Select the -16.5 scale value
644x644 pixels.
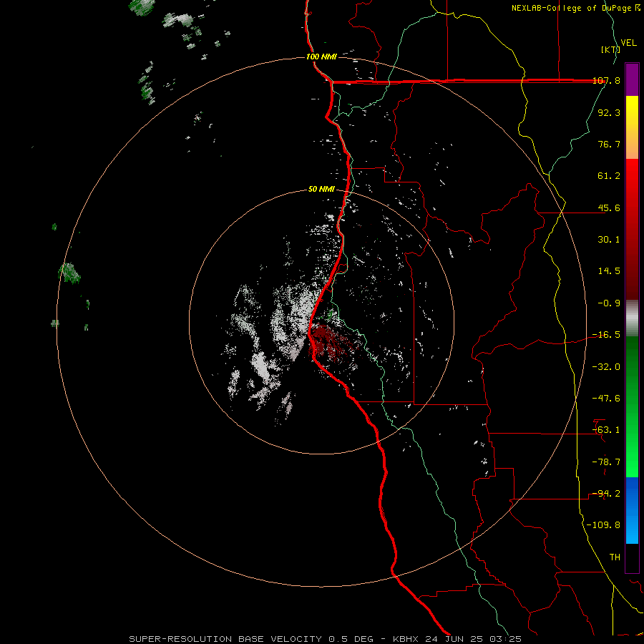point(606,335)
